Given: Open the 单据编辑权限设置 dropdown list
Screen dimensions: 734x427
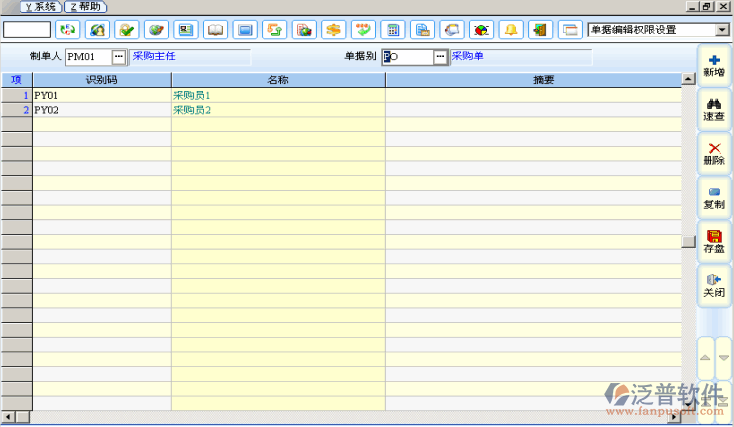Looking at the screenshot, I should pos(722,29).
